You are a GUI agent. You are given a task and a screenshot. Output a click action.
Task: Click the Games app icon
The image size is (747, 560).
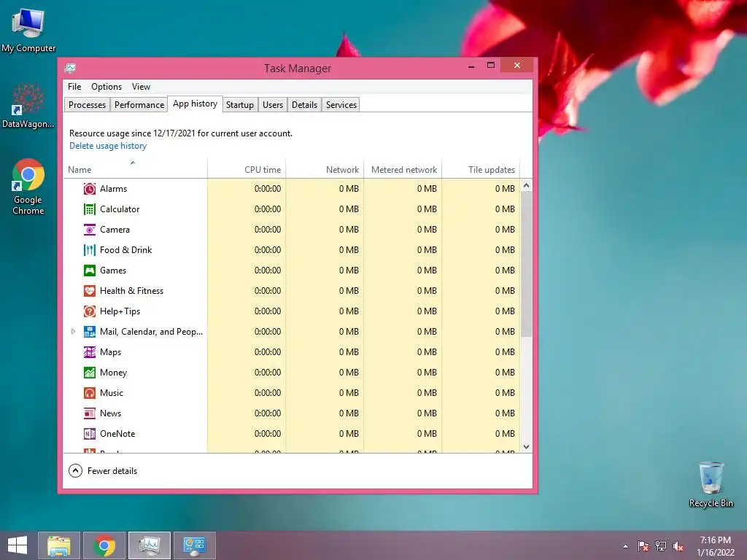tap(90, 271)
